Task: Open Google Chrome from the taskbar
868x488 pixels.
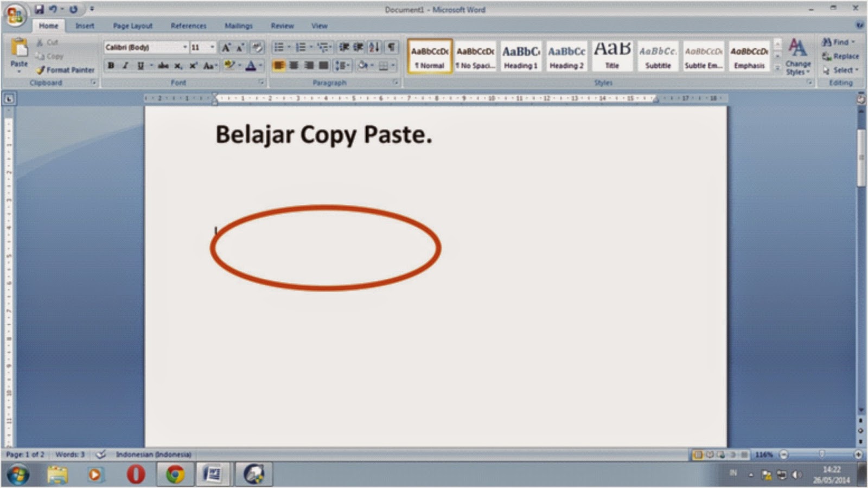Action: tap(174, 473)
